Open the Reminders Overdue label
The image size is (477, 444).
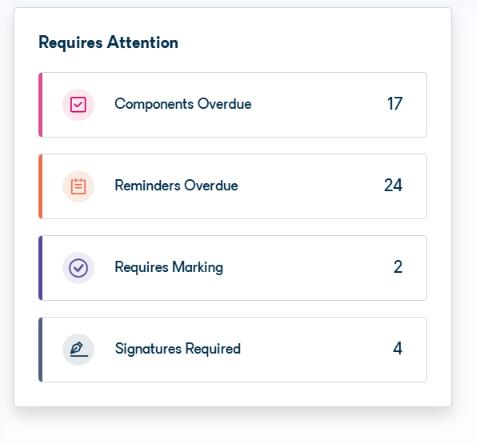tap(176, 185)
